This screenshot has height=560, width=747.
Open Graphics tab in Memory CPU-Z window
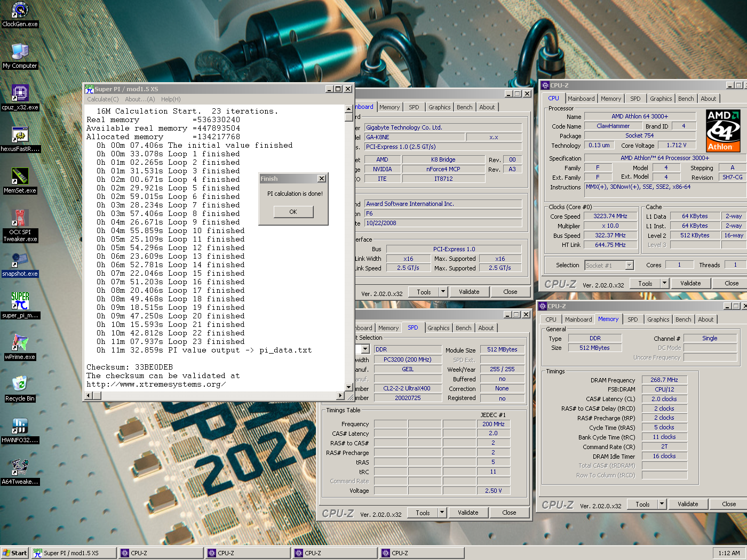point(658,319)
